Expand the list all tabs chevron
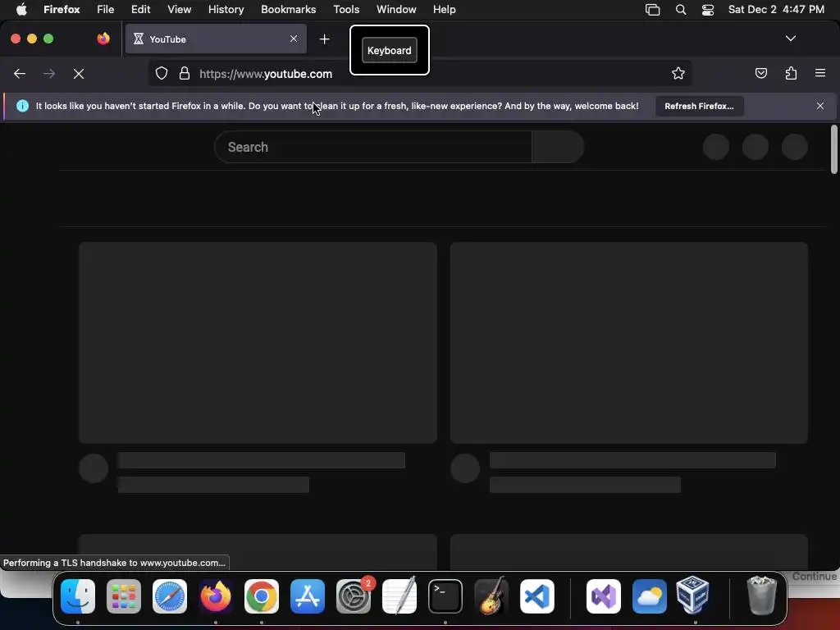Viewport: 840px width, 630px height. (791, 39)
